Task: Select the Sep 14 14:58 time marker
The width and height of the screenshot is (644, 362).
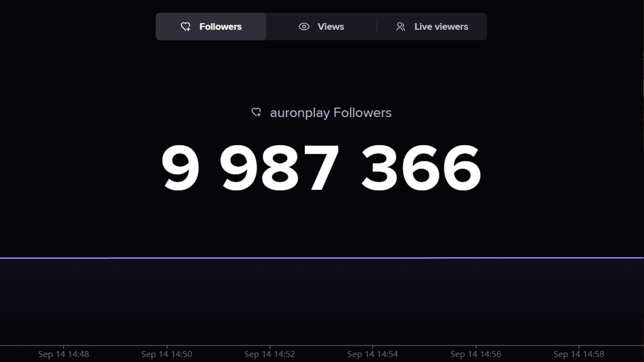Action: pyautogui.click(x=579, y=354)
